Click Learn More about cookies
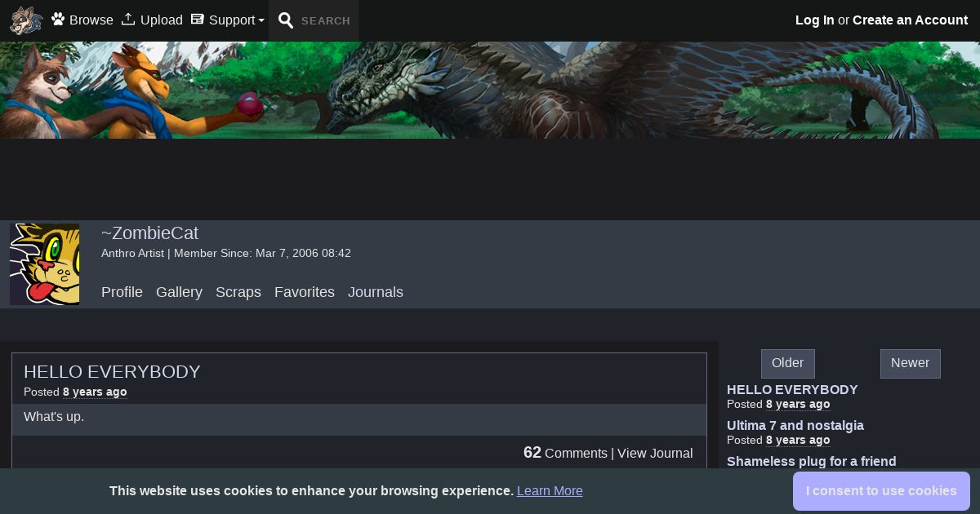 pos(550,491)
